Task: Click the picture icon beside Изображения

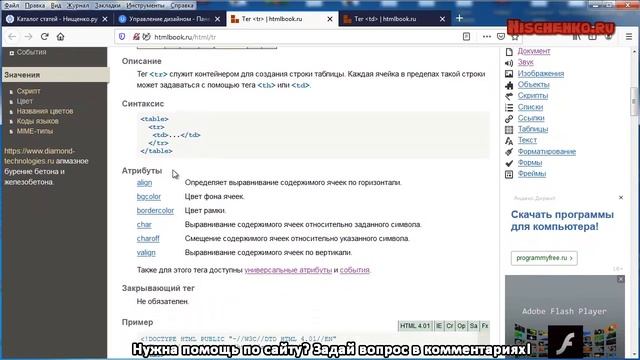Action: [509, 74]
